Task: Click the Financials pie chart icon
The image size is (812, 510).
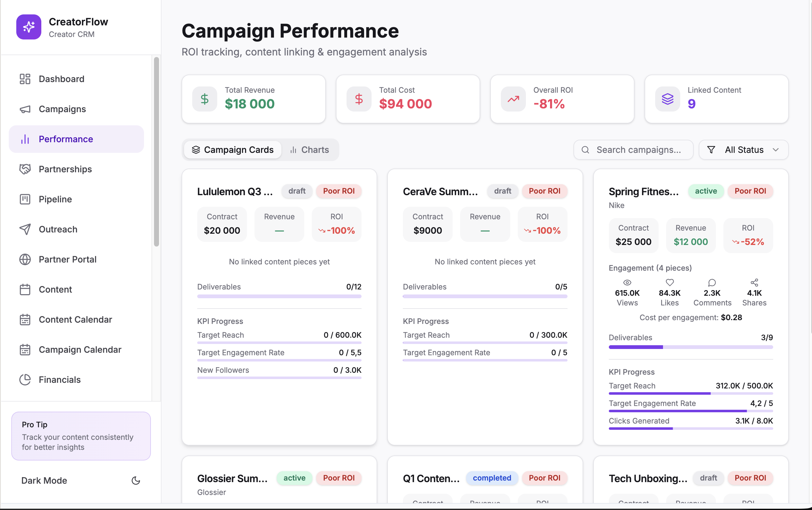Action: click(x=25, y=380)
